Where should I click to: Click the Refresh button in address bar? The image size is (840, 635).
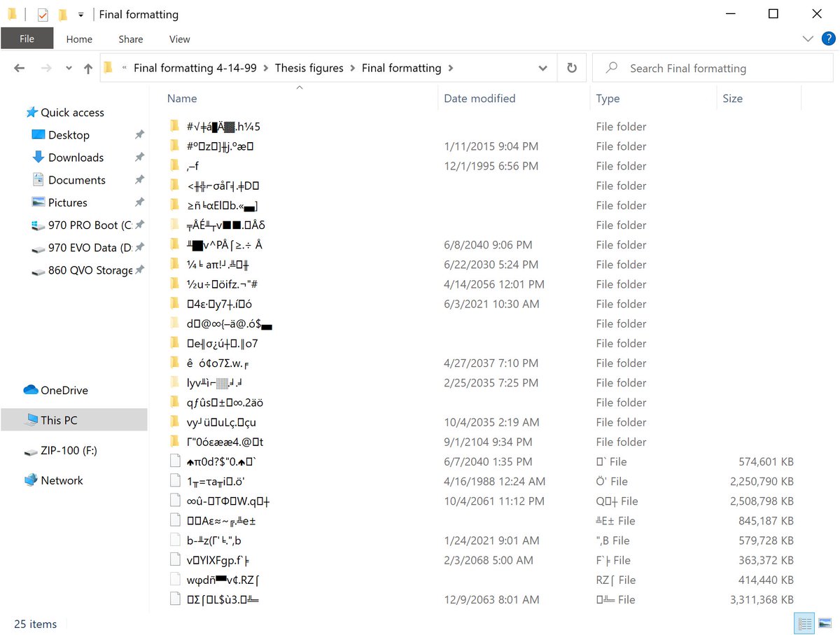point(572,68)
